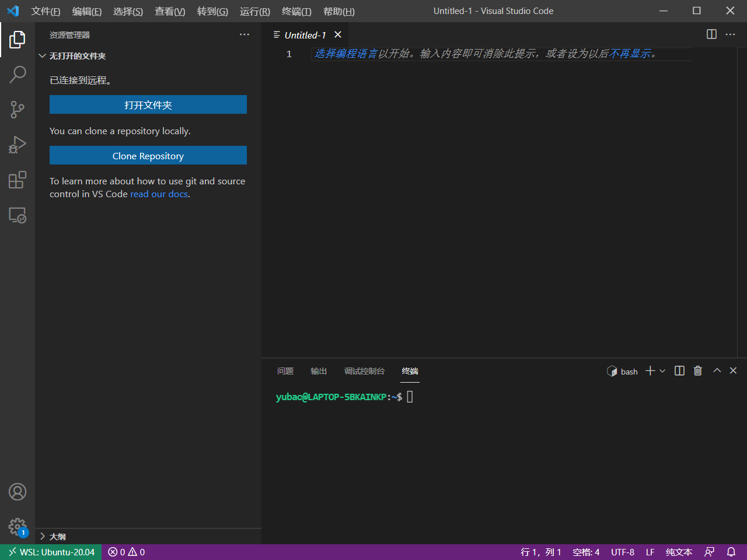The width and height of the screenshot is (747, 560).
Task: Open the 转到(G) menu
Action: click(212, 12)
